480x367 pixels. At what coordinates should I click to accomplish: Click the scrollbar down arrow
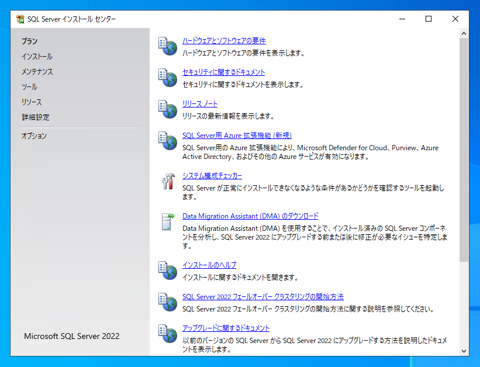[464, 351]
